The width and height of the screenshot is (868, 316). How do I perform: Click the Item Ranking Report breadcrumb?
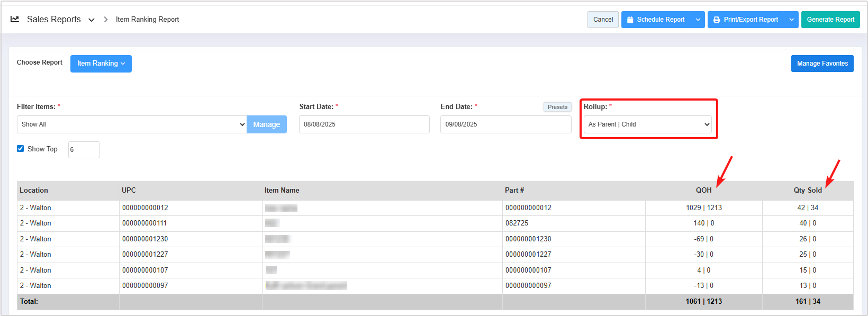point(147,20)
